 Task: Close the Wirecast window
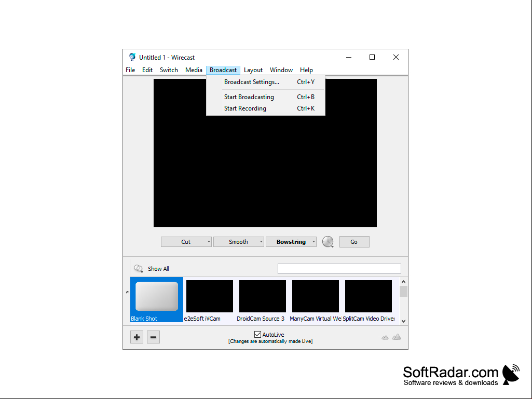[395, 57]
